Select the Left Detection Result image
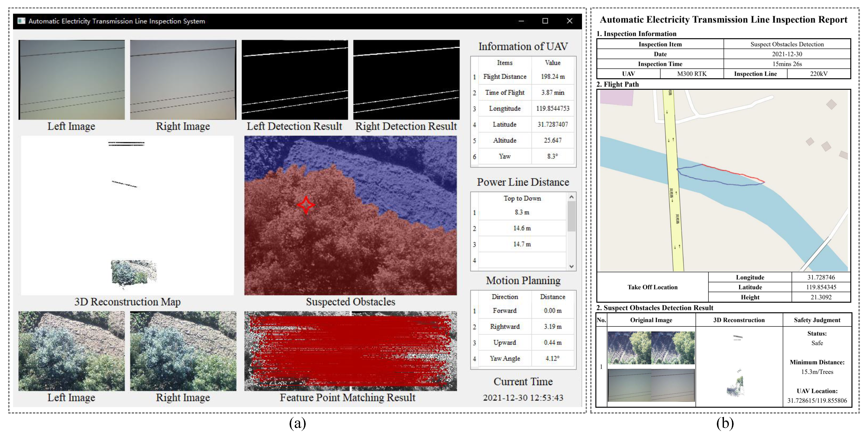 (x=295, y=80)
